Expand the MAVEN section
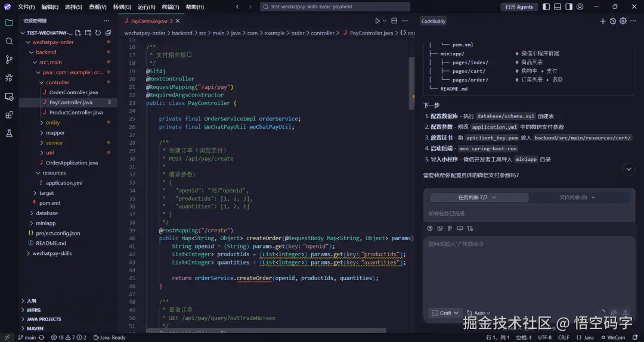This screenshot has height=342, width=644. pyautogui.click(x=35, y=328)
